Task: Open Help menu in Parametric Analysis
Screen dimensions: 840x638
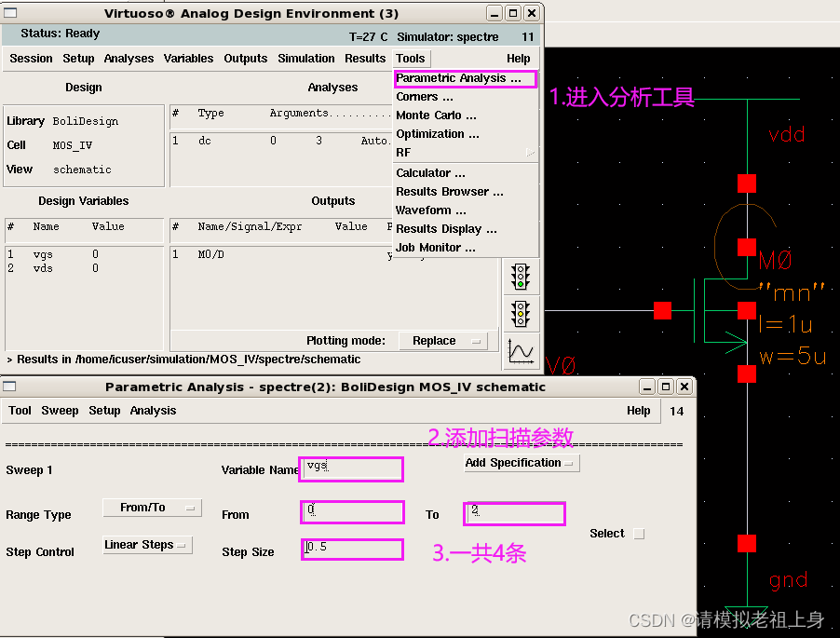Action: (x=638, y=411)
